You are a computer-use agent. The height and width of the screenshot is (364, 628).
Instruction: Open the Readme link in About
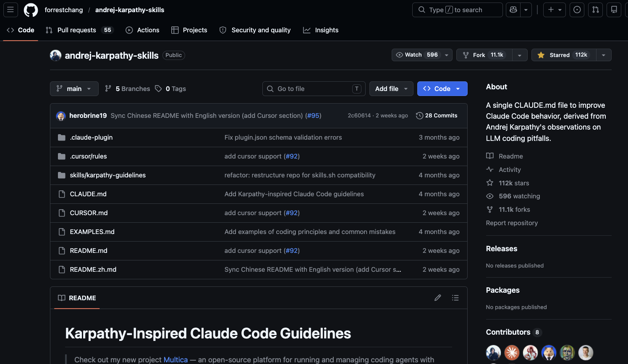tap(505, 156)
